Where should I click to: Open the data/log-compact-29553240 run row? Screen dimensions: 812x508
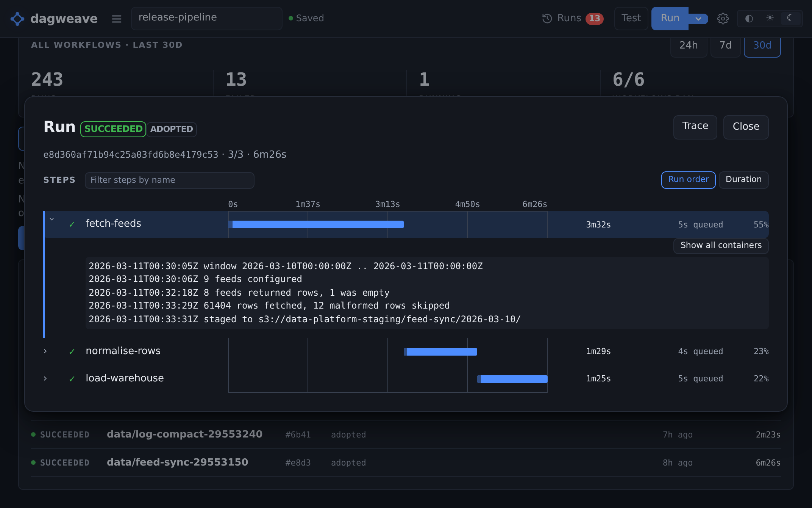406,434
